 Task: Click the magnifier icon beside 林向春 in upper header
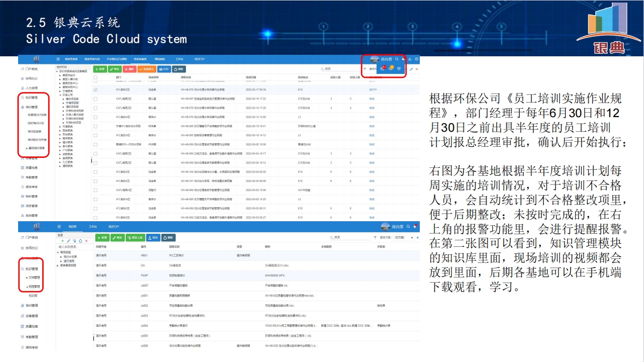click(x=397, y=59)
